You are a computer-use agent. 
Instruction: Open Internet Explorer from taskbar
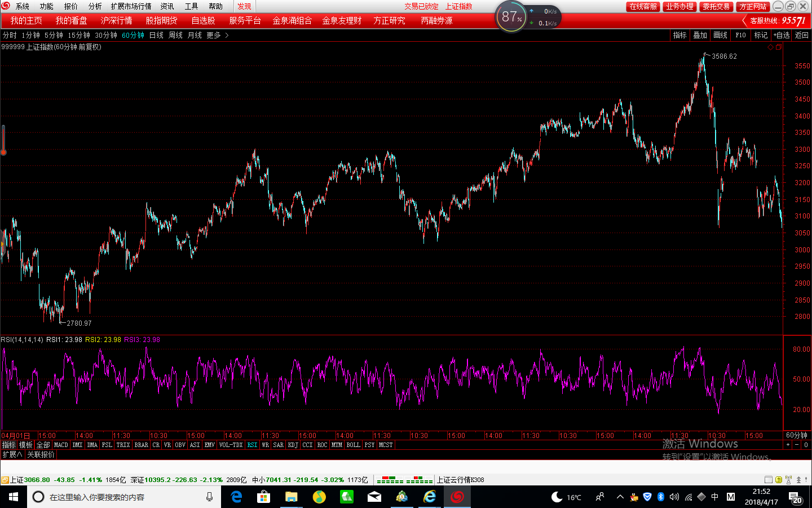pyautogui.click(x=430, y=497)
